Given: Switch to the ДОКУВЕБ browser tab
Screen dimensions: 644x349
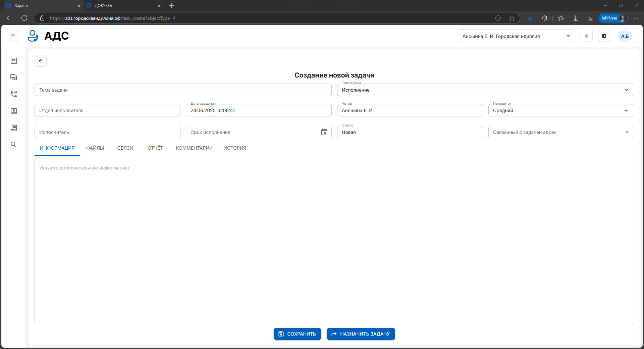Looking at the screenshot, I should click(123, 6).
